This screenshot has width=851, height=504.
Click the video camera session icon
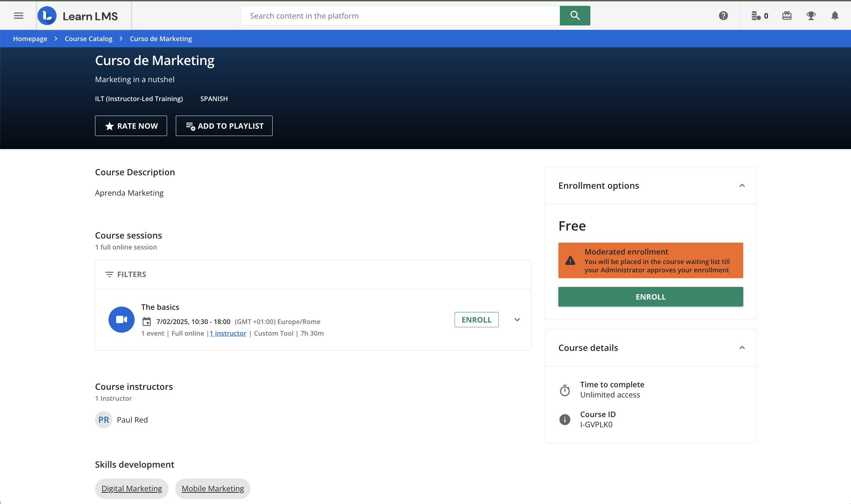click(x=122, y=319)
